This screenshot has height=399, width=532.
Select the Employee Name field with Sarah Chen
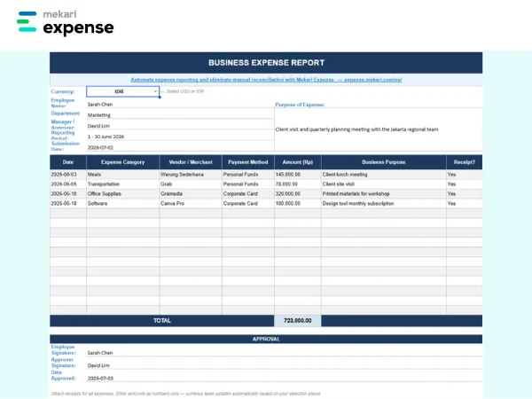180,104
